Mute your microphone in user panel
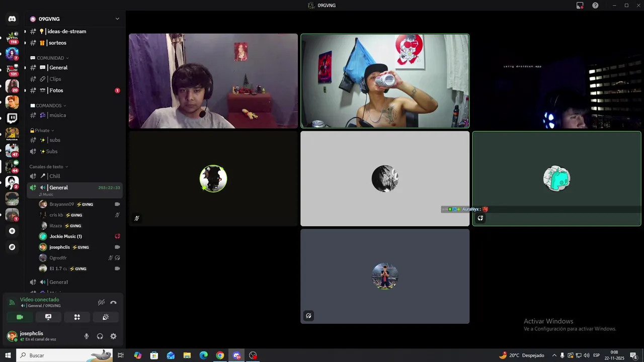Viewport: 644px width, 362px height. click(87, 336)
